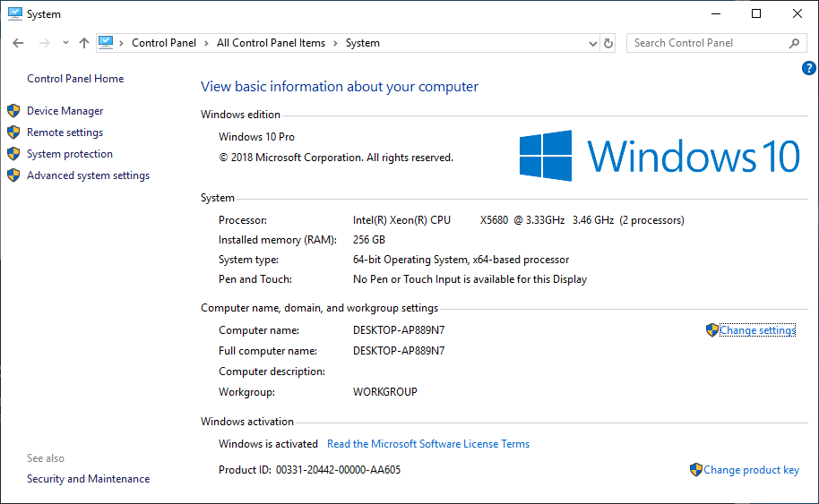
Task: Click shield icon beside Advanced system settings
Action: (x=13, y=175)
